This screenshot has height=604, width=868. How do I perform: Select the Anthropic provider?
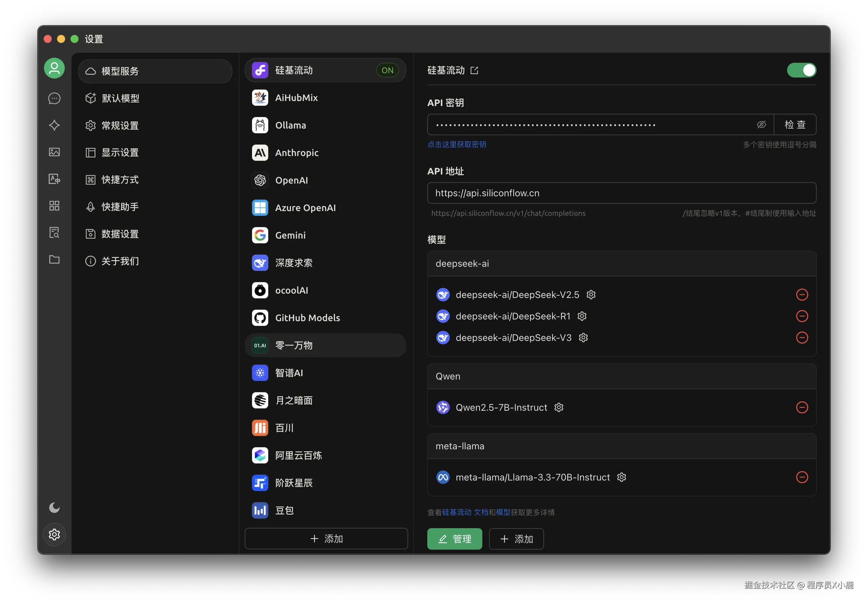296,153
